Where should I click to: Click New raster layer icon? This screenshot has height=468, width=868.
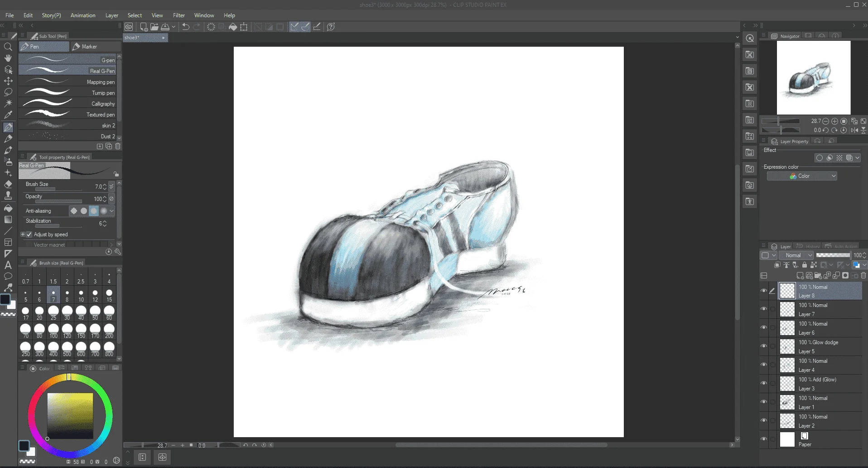800,276
